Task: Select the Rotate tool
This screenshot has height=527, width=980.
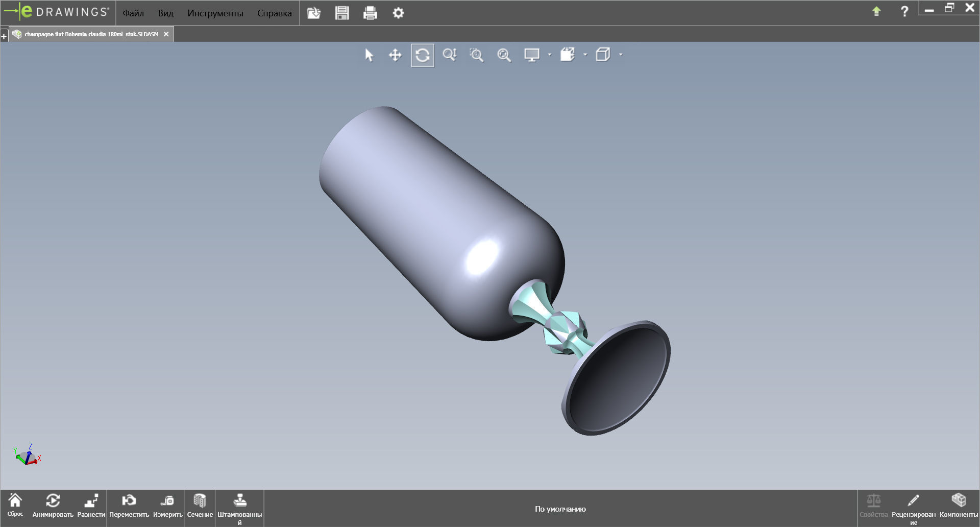Action: tap(423, 55)
